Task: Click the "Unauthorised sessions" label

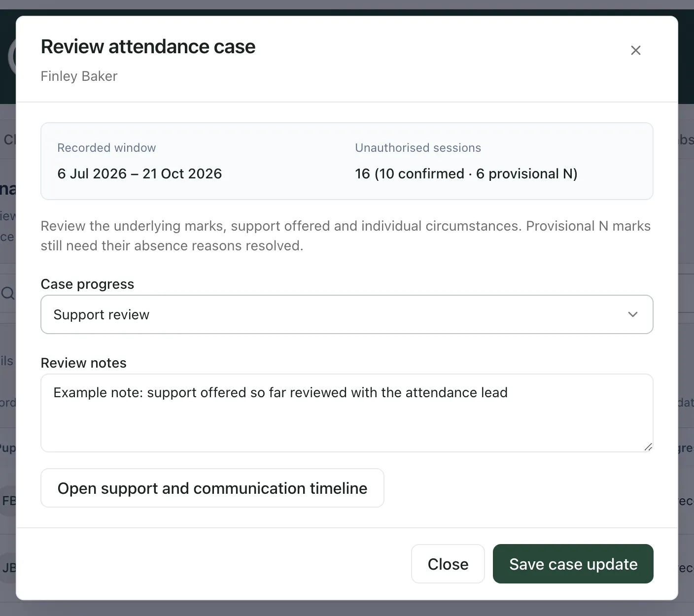Action: pyautogui.click(x=418, y=148)
